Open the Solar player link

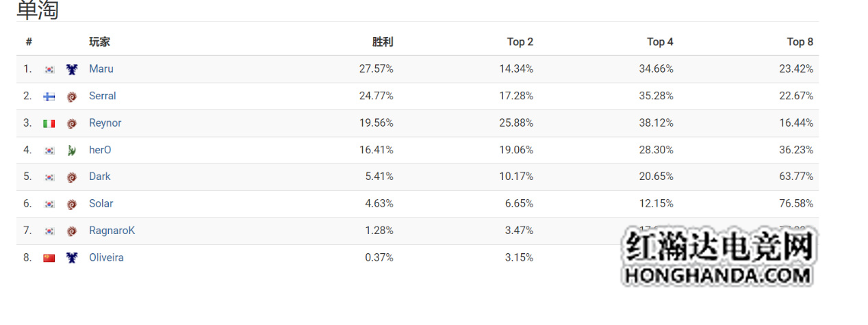click(101, 204)
